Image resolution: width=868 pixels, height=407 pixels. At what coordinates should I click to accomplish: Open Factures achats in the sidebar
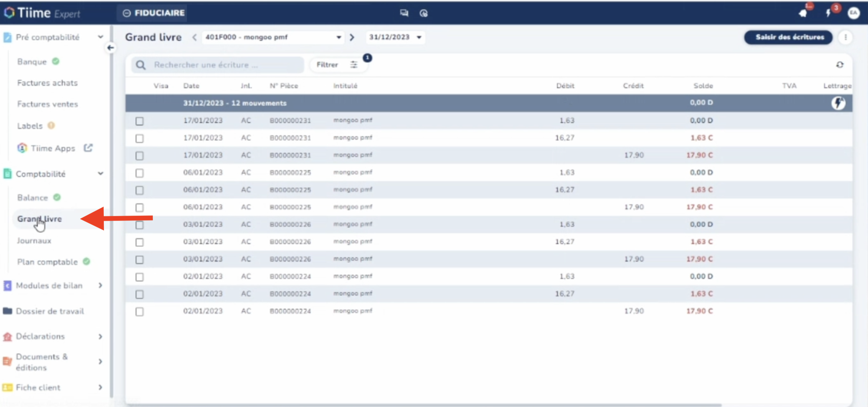(x=48, y=83)
